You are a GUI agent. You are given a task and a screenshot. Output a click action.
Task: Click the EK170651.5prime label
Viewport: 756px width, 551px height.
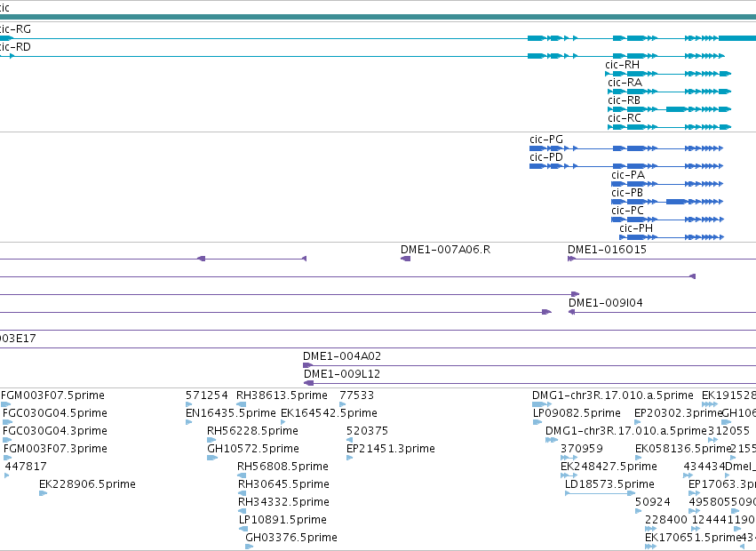693,538
